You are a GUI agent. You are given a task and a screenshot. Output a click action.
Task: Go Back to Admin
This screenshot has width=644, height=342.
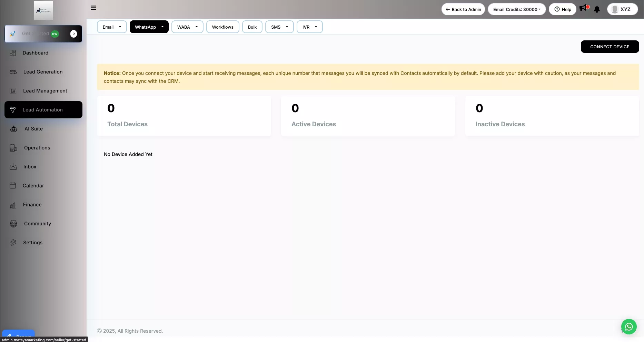[x=463, y=9]
